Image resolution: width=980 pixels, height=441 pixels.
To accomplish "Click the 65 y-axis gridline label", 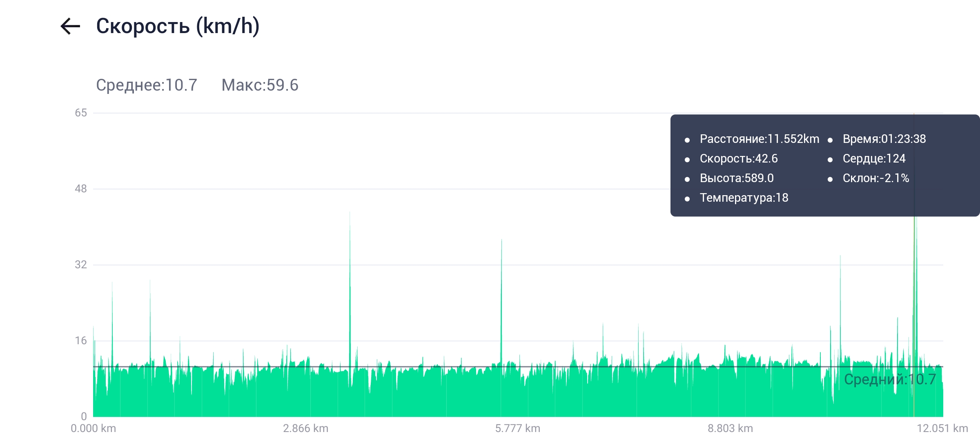I will pyautogui.click(x=81, y=113).
